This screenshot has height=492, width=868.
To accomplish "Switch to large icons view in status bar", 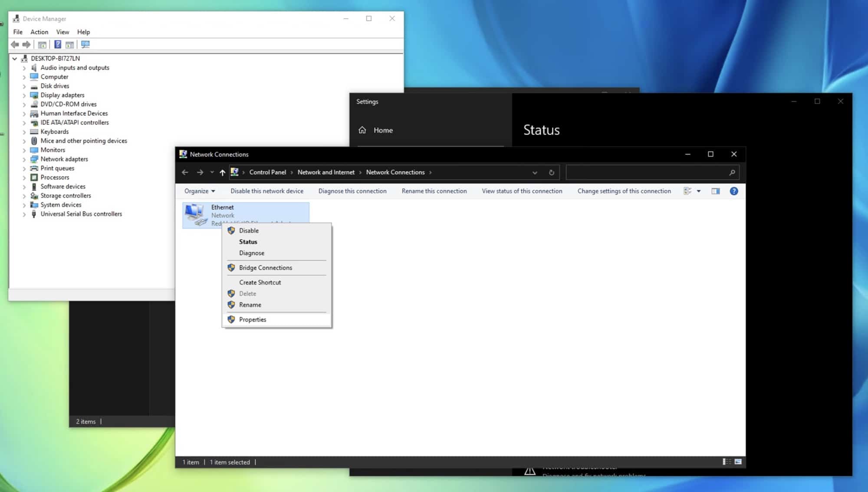I will click(x=738, y=462).
